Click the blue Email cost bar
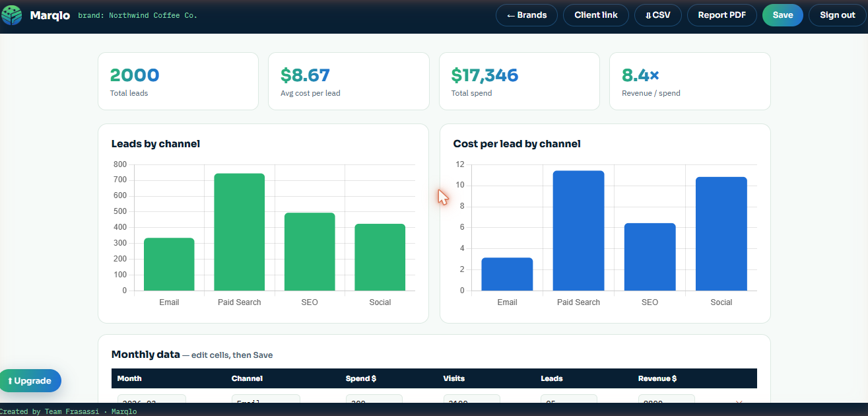The image size is (868, 416). coord(507,274)
